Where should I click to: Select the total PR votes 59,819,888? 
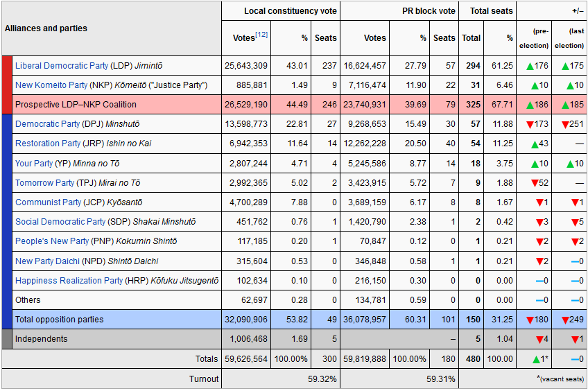click(x=365, y=358)
